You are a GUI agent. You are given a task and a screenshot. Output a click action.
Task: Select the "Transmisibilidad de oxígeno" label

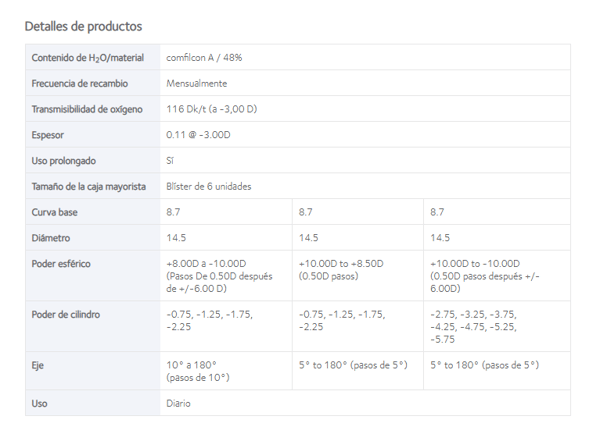tap(88, 109)
